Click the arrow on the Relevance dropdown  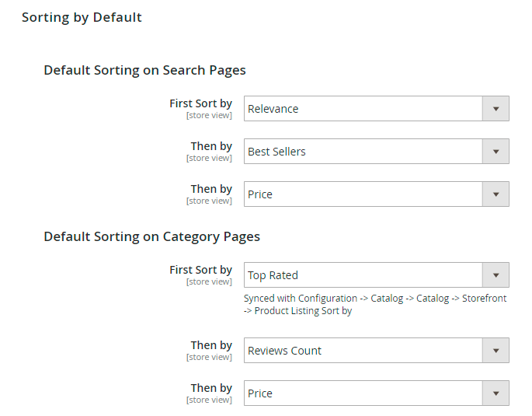pos(495,109)
